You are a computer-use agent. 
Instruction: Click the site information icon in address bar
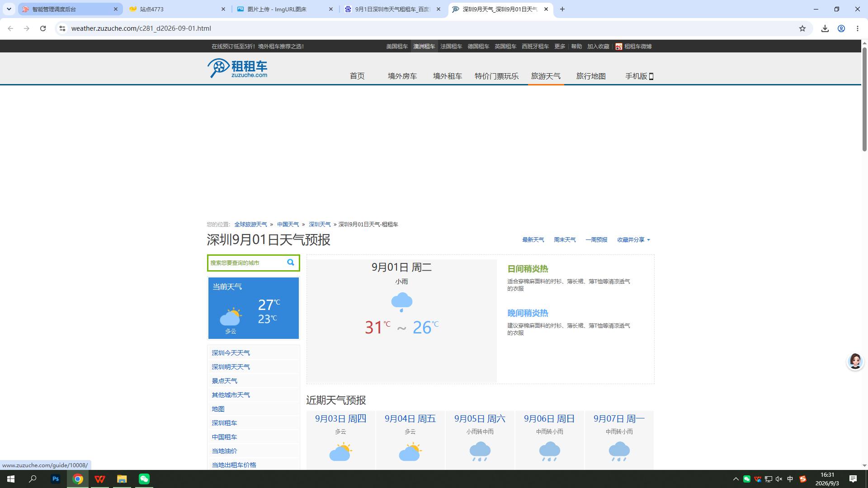coord(62,28)
